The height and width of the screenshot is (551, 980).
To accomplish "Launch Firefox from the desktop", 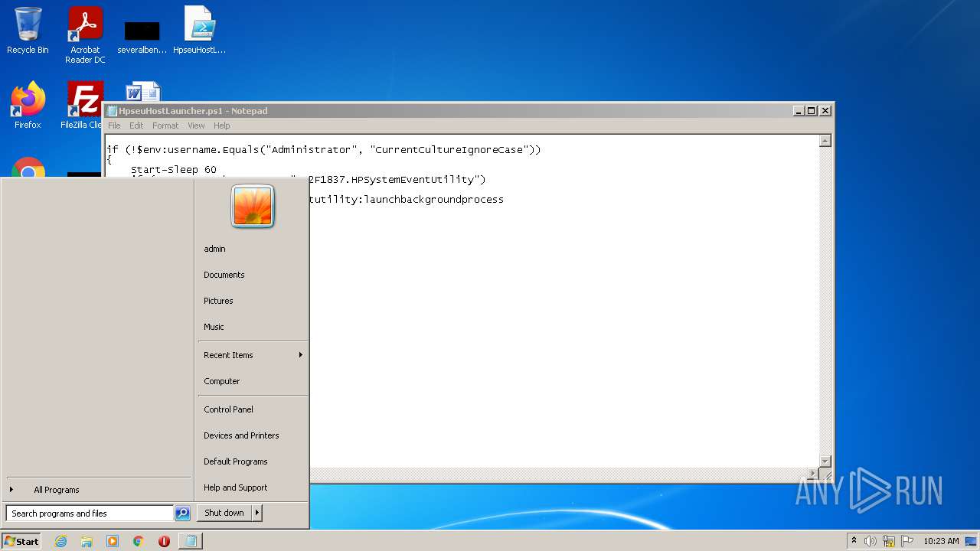I will click(28, 106).
